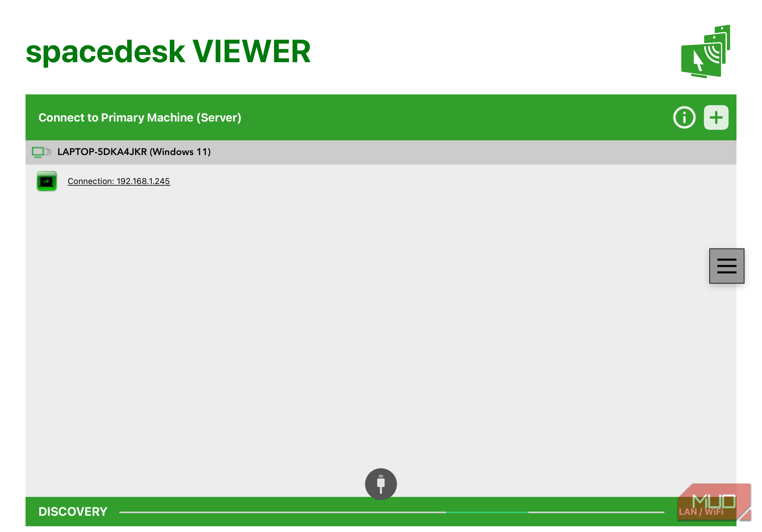Screen dimensions: 762x532
Task: Open Connection: 192.168.1.245 link
Action: 119,181
